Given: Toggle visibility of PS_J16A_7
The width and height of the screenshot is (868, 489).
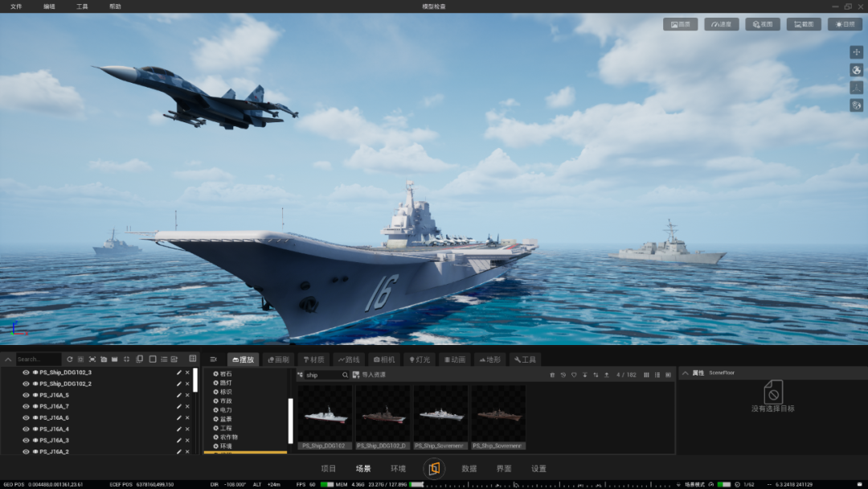Looking at the screenshot, I should 26,406.
